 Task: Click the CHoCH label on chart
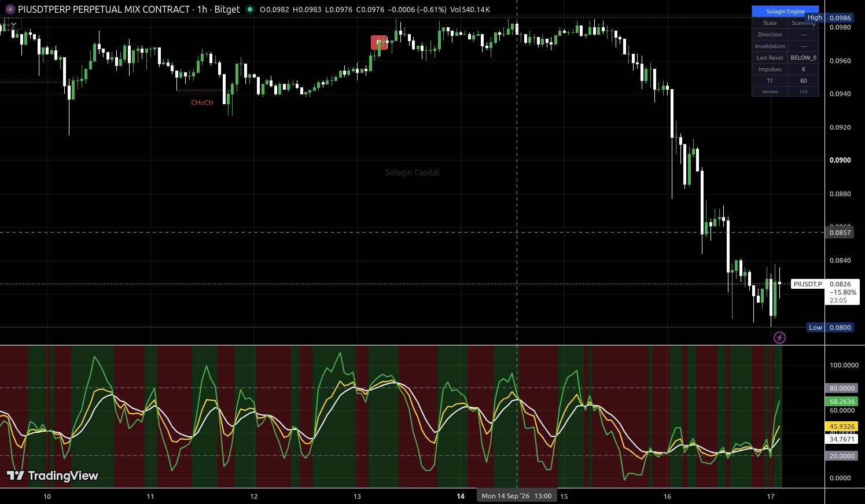click(x=203, y=102)
